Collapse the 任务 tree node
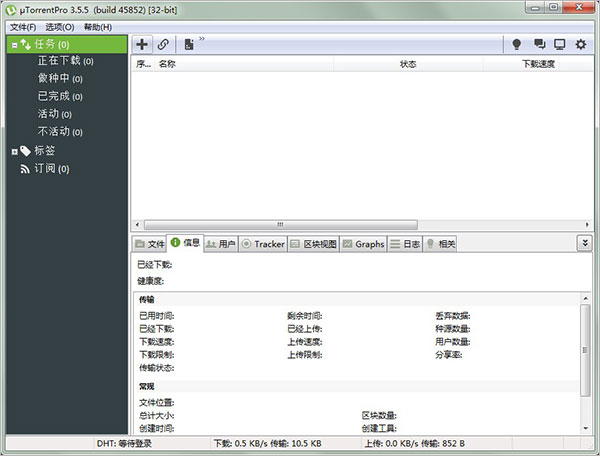600x456 pixels. coord(15,45)
